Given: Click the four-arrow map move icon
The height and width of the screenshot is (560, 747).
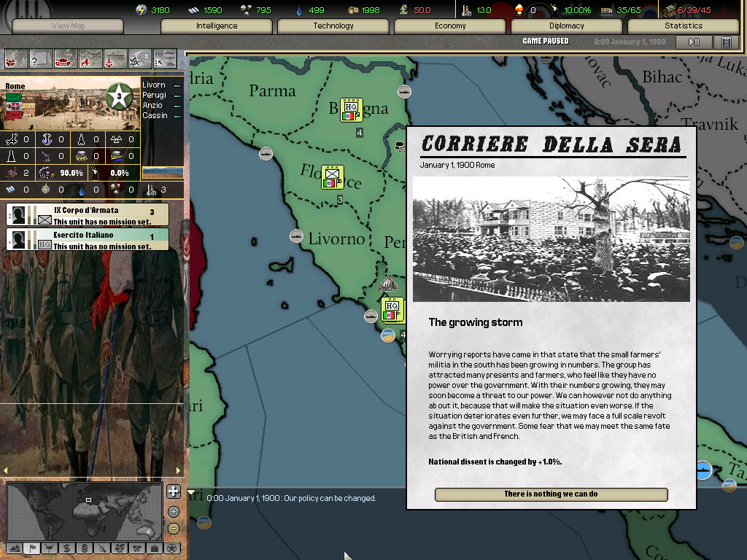Looking at the screenshot, I should point(173,491).
